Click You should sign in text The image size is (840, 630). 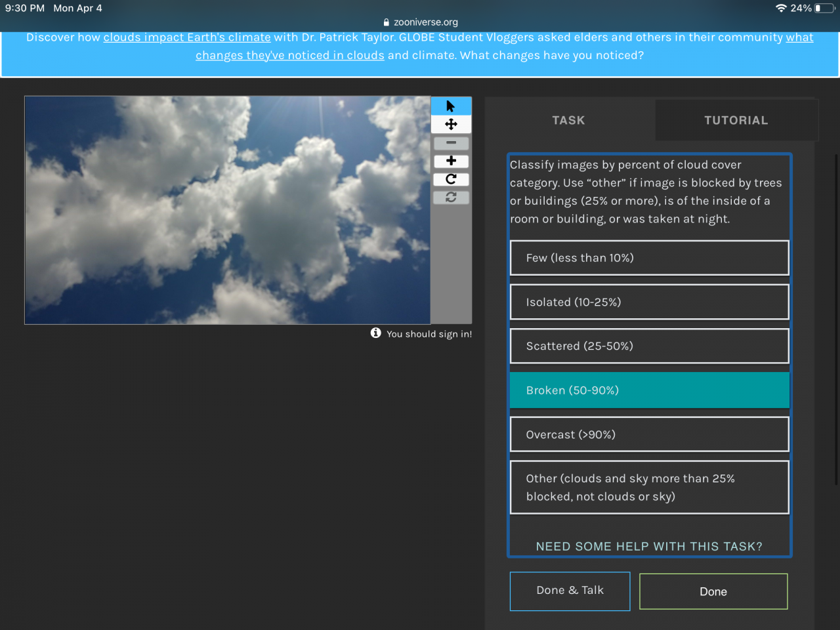pyautogui.click(x=429, y=334)
